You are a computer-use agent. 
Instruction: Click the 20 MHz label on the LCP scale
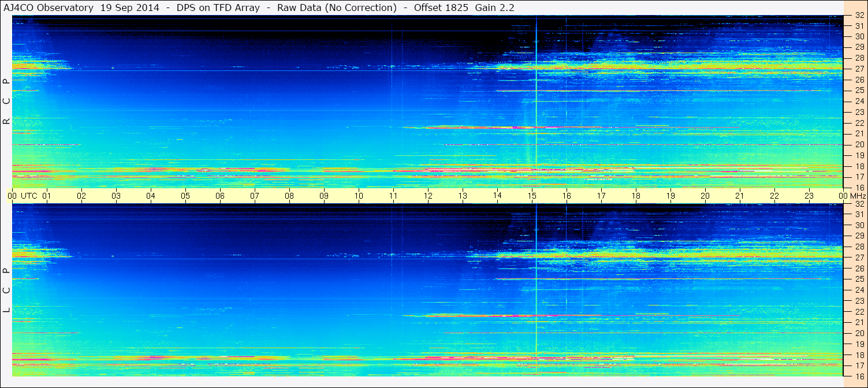859,333
